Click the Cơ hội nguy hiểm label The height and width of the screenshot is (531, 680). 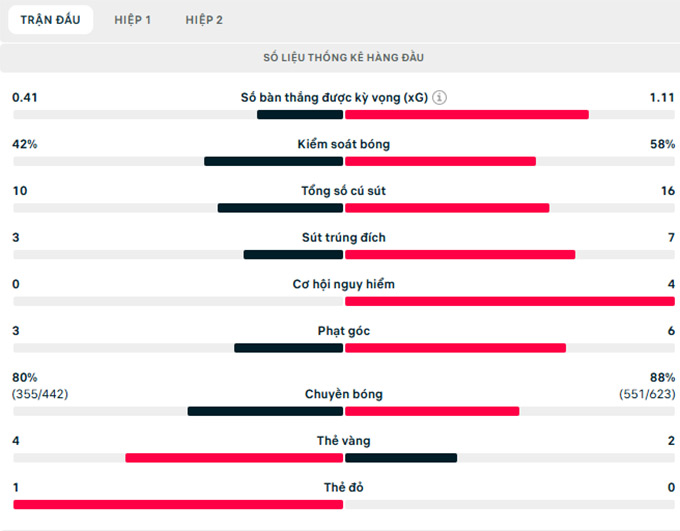[344, 284]
